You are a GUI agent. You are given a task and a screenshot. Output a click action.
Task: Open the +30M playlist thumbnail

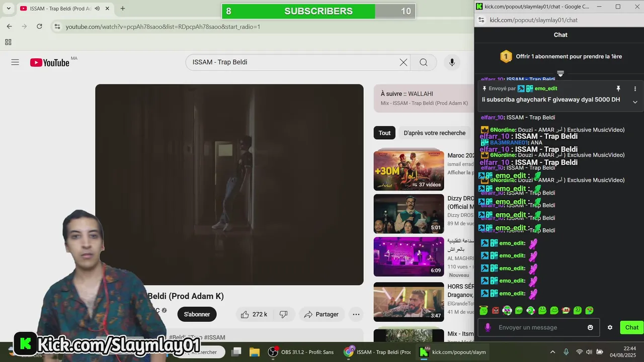[409, 170]
